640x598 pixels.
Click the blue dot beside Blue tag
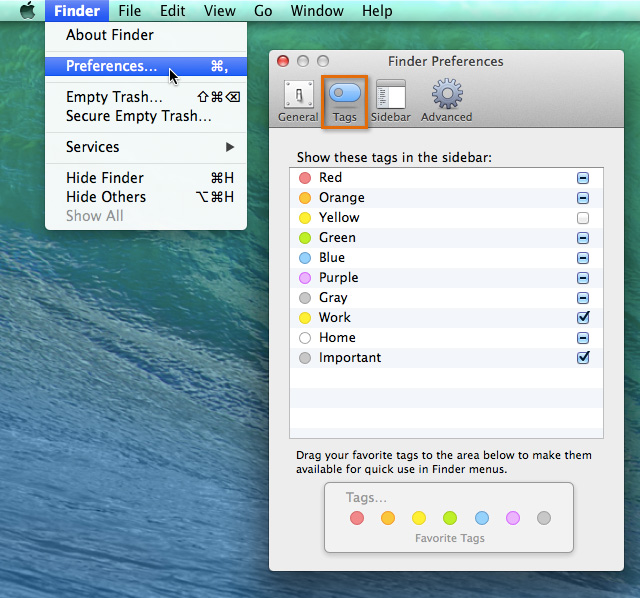pyautogui.click(x=305, y=258)
